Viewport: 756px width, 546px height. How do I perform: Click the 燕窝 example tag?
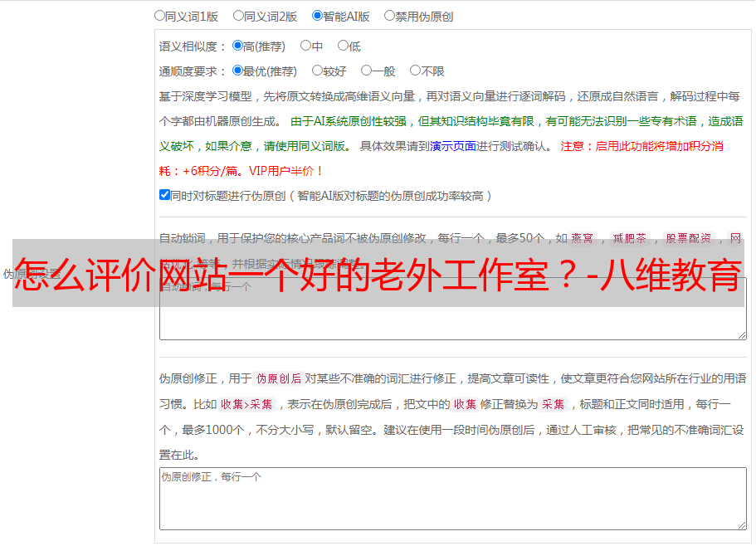[582, 238]
